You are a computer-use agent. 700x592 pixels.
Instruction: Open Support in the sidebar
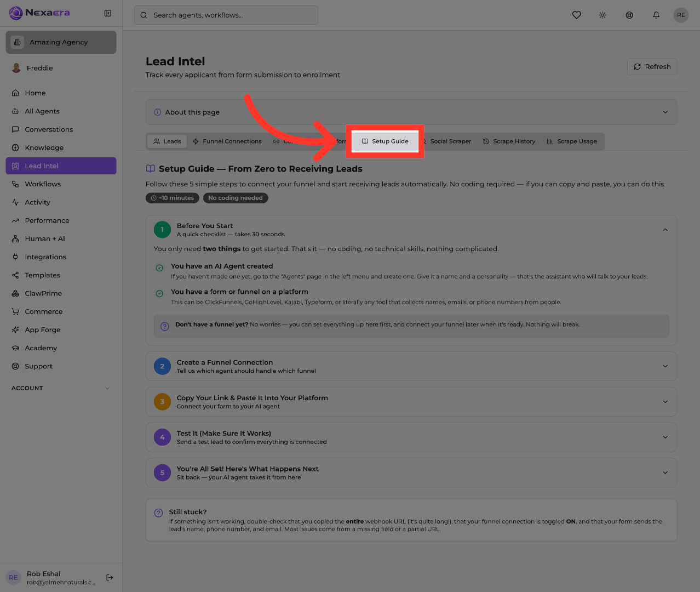(61, 366)
